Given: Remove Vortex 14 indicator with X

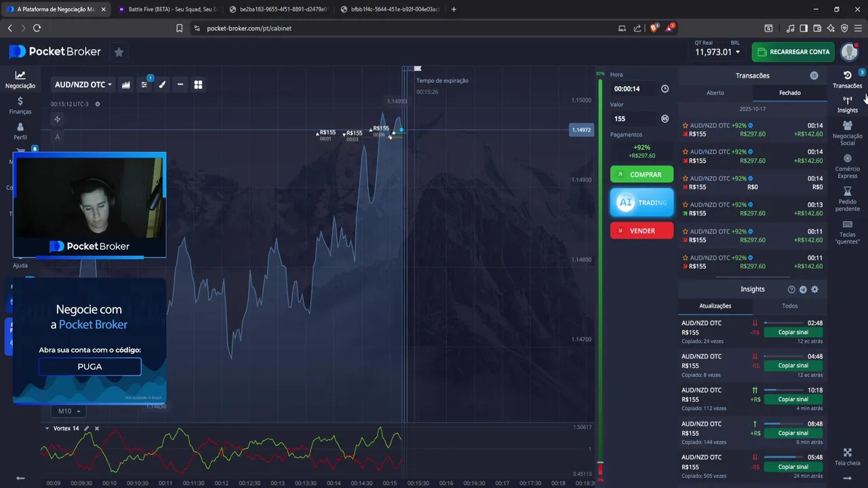Looking at the screenshot, I should coord(97,428).
